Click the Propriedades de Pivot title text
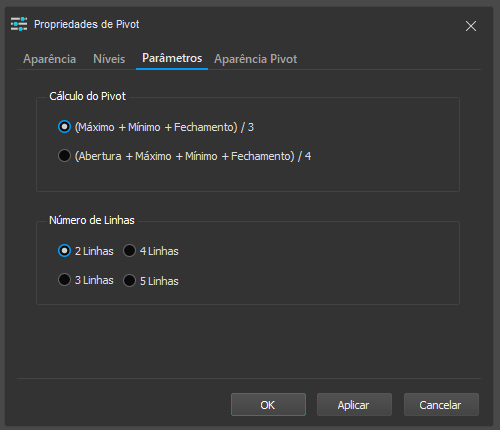This screenshot has height=430, width=500. click(x=87, y=24)
